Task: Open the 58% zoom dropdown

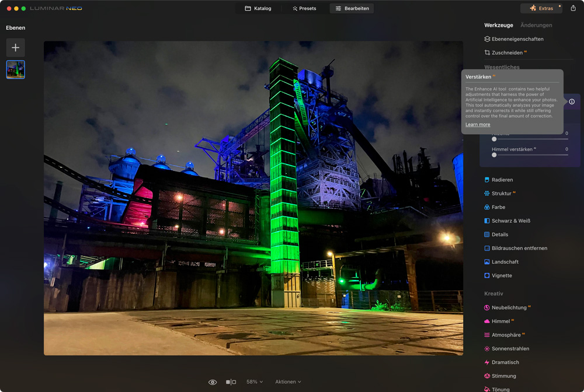Action: click(x=254, y=382)
